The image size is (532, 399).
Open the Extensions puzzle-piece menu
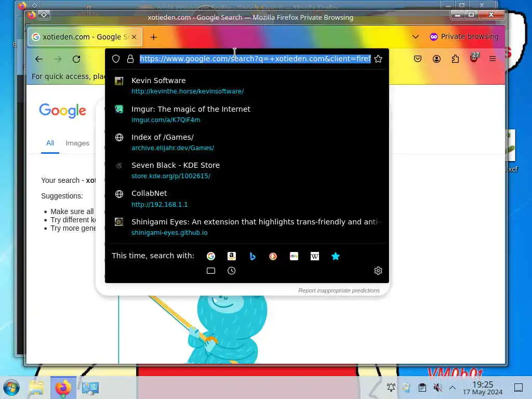(x=455, y=59)
